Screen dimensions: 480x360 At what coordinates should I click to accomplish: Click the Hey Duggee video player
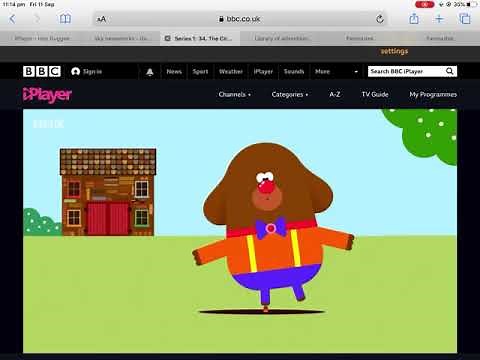tap(240, 231)
